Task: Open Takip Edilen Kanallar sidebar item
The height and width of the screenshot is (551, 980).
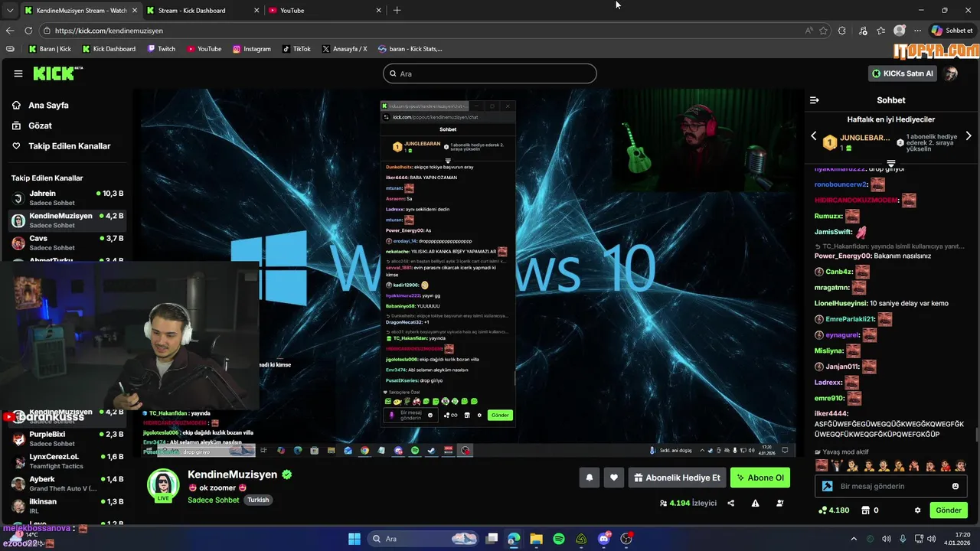Action: pos(69,146)
